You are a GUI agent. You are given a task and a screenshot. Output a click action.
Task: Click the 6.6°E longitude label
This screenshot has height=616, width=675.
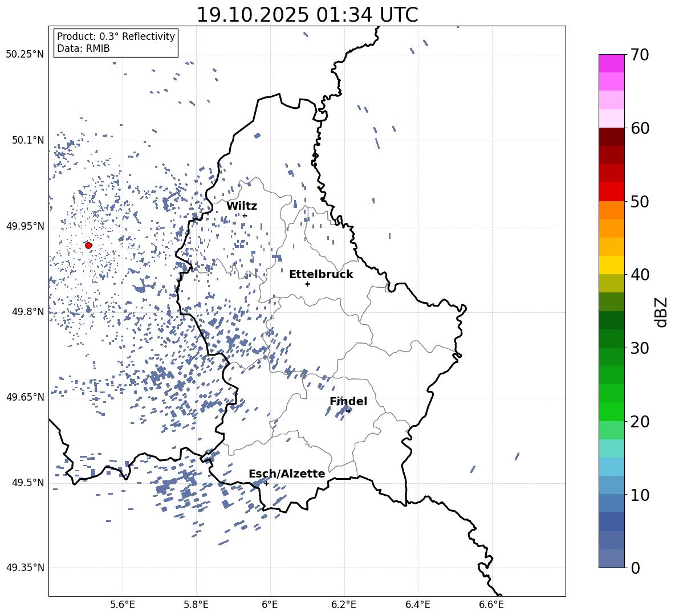(x=491, y=605)
